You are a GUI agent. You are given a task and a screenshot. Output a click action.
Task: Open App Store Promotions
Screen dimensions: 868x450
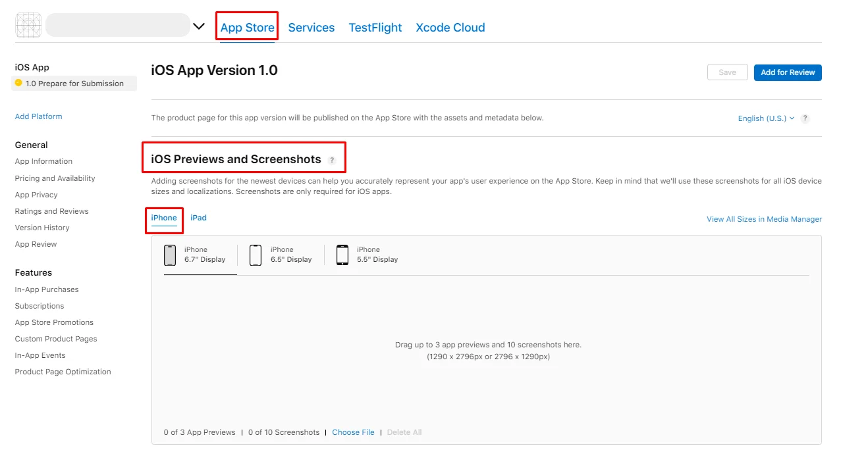54,322
